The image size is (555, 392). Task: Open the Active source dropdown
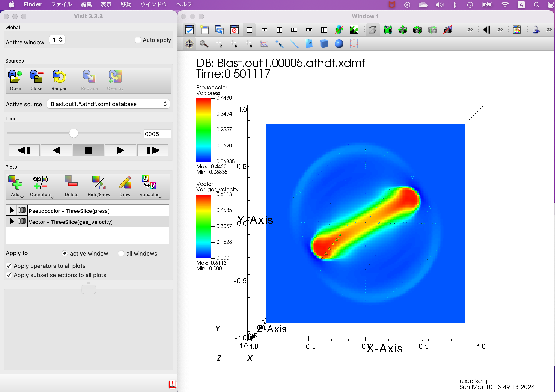(x=108, y=104)
